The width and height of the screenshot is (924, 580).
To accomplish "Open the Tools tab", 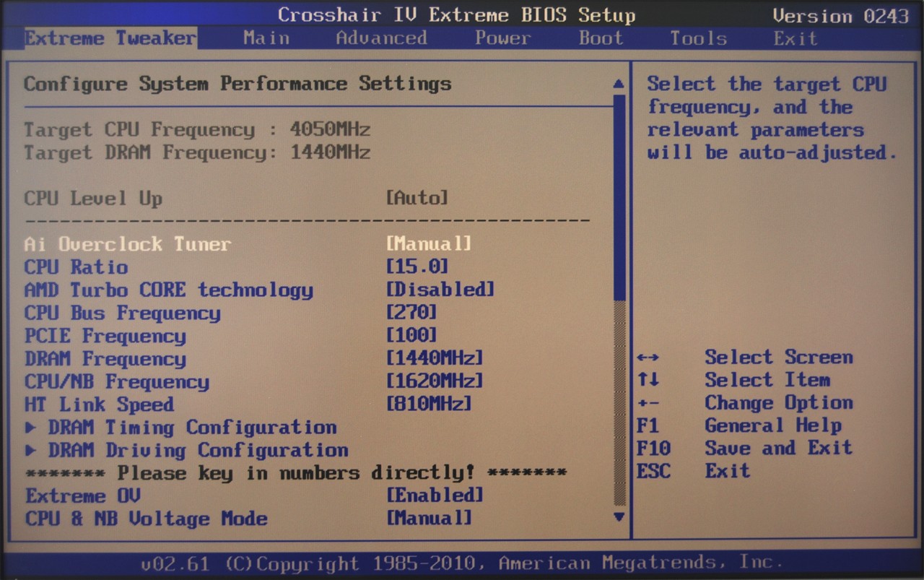I will [x=699, y=38].
